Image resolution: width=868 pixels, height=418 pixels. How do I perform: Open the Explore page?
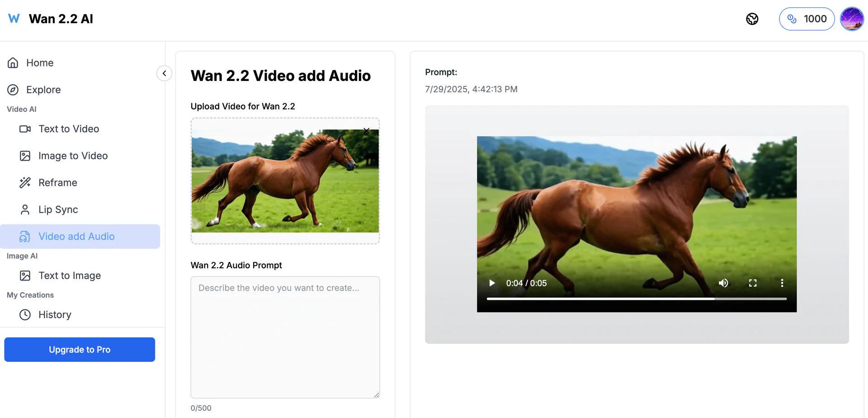pyautogui.click(x=43, y=90)
